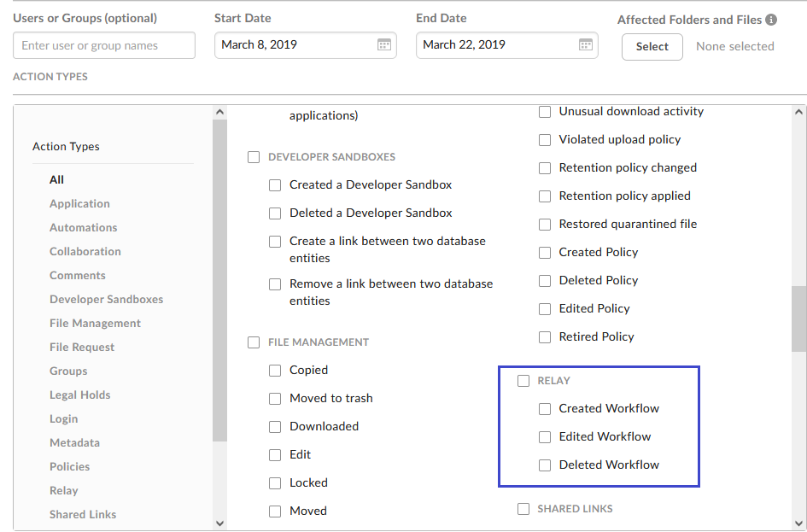Check the SHARED LINKS group checkbox
The width and height of the screenshot is (807, 532).
tap(523, 508)
